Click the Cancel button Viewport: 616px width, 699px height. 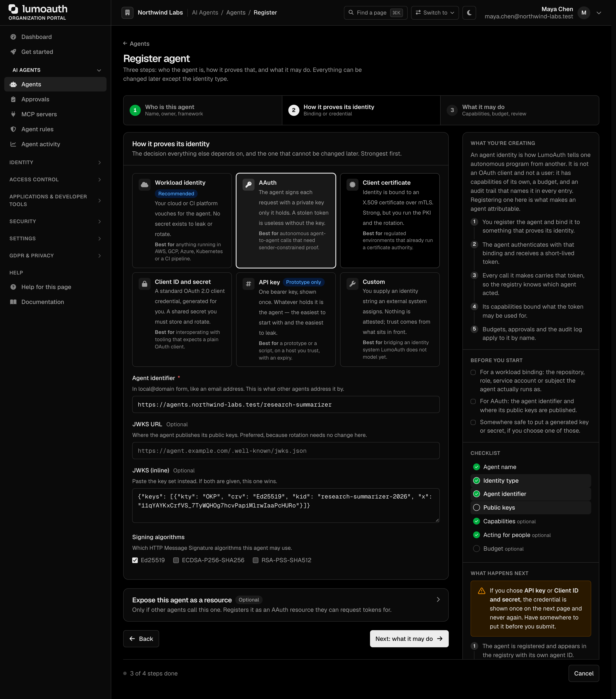point(583,673)
